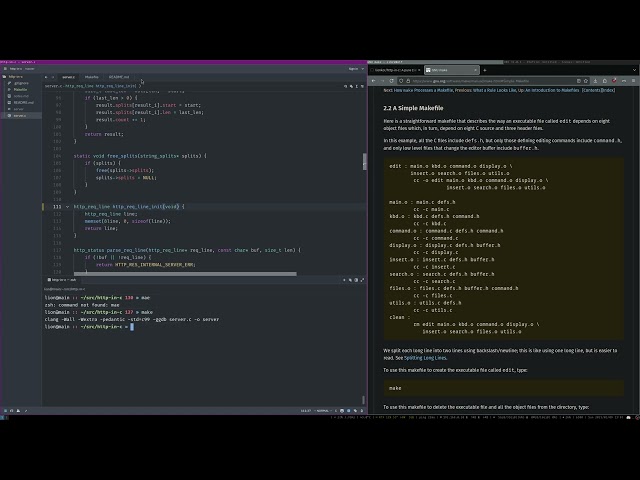Open browser downloads panel
The image size is (640, 480).
[x=595, y=81]
